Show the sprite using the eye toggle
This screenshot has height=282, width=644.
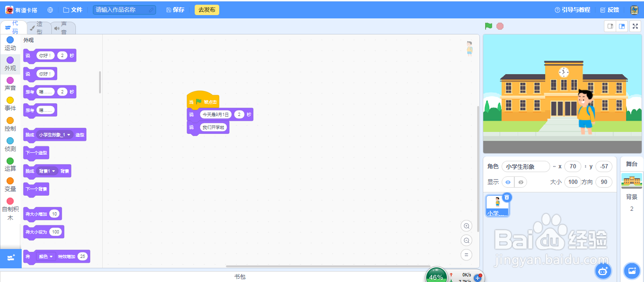coord(508,182)
